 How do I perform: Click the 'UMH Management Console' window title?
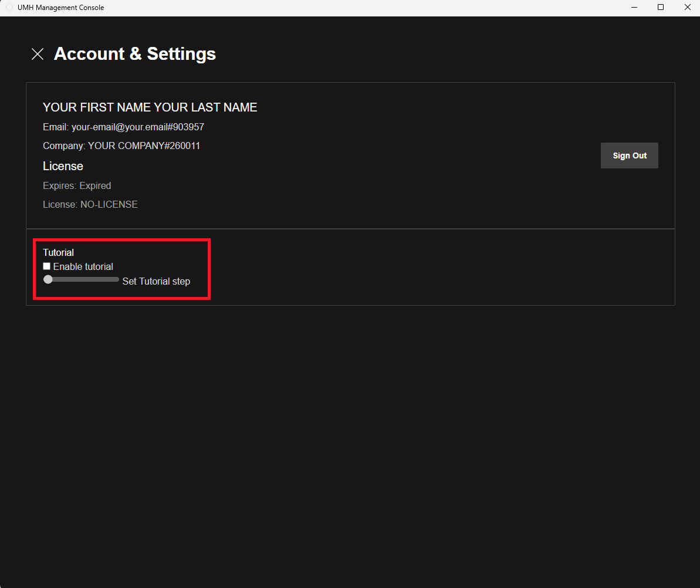(x=61, y=8)
